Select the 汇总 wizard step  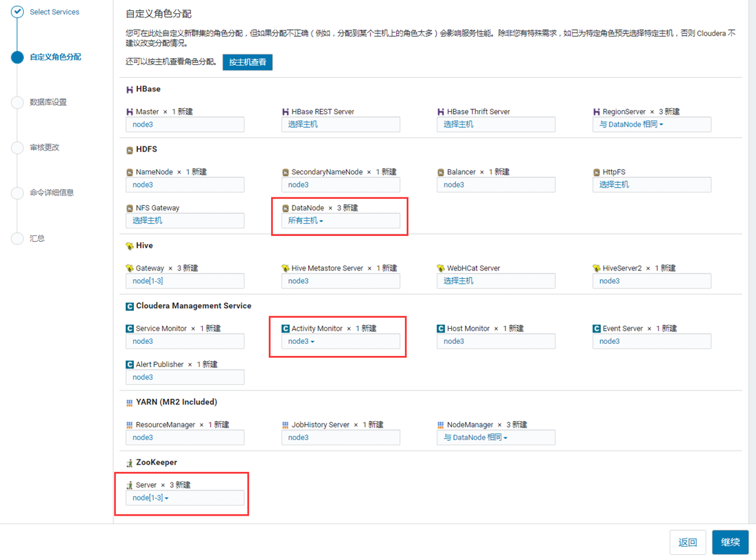37,239
